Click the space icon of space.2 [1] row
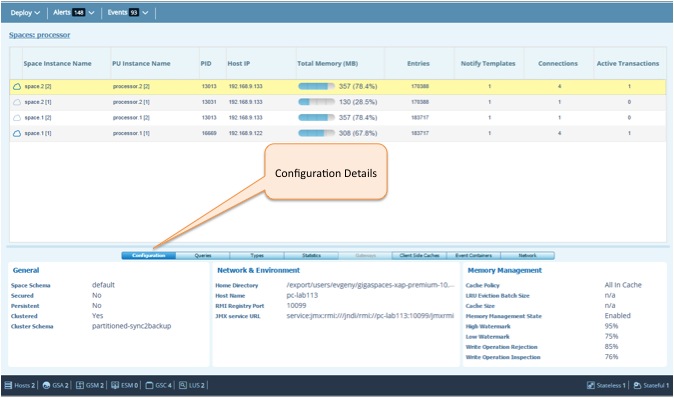The image size is (674, 398). [17, 102]
